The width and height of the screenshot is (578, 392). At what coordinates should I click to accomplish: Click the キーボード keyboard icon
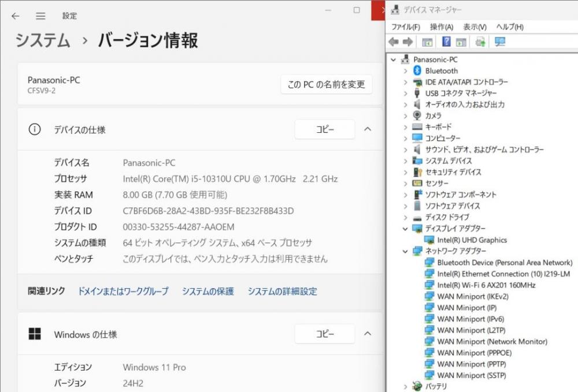tap(417, 126)
